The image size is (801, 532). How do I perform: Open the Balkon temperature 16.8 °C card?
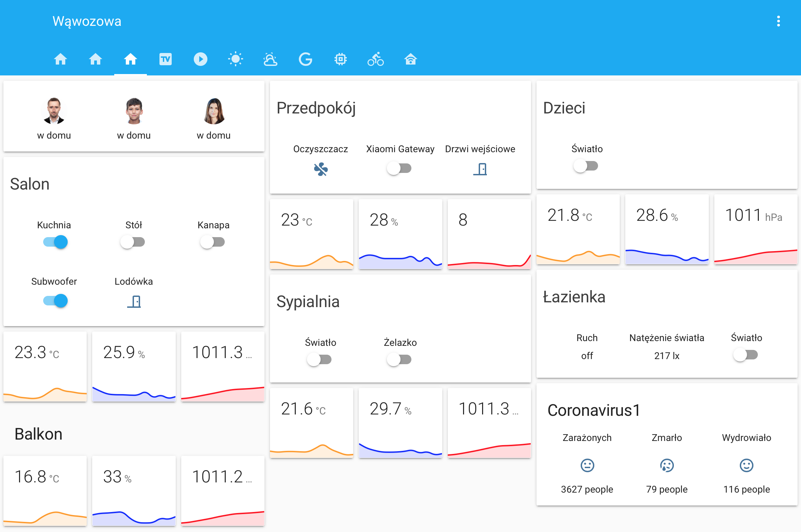point(45,491)
